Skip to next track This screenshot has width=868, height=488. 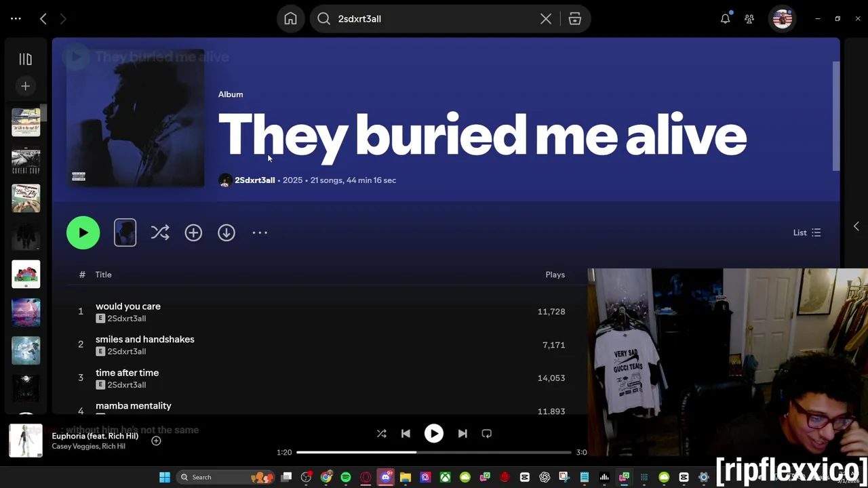(462, 434)
